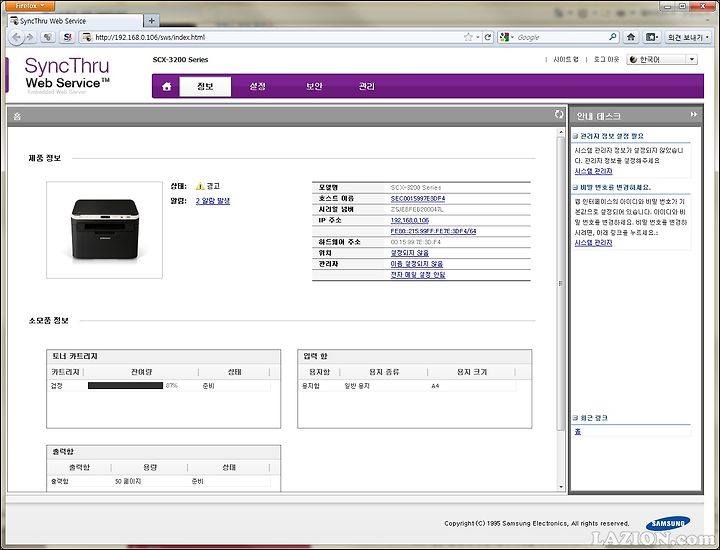Screen dimensions: 720x550
Task: Click the 잔여량 column header
Action: [x=141, y=372]
